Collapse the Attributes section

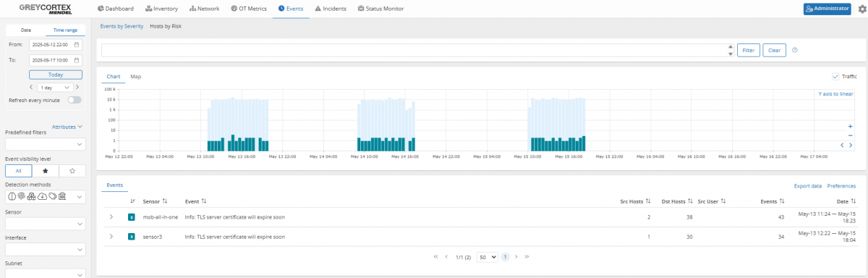click(x=67, y=127)
